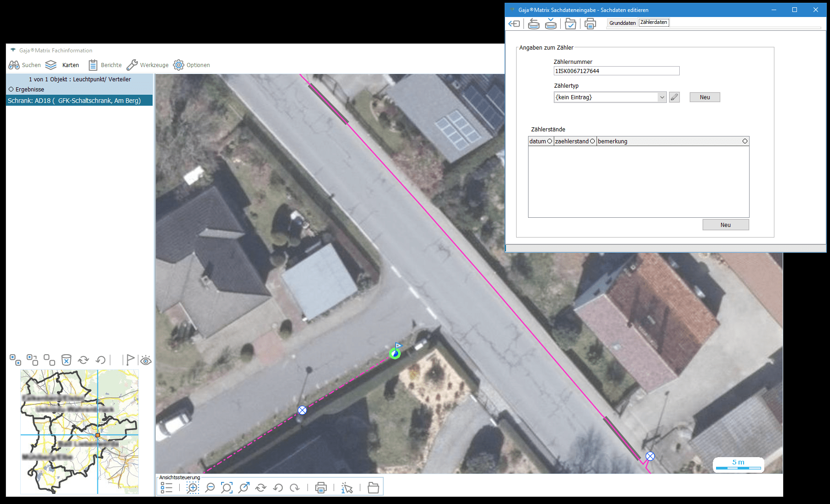Click the zoom-out magnifier icon
This screenshot has height=504, width=830.
(x=210, y=488)
